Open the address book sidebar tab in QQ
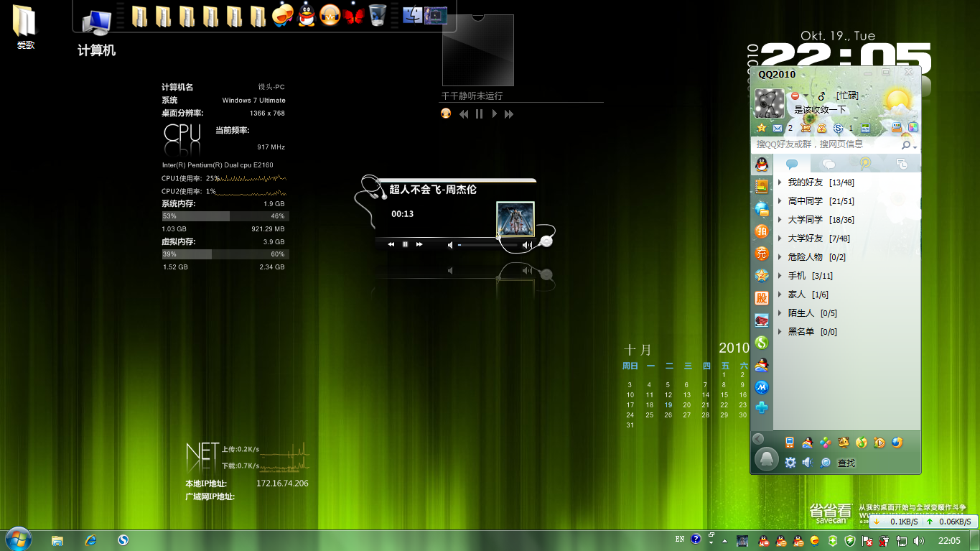Image resolution: width=980 pixels, height=551 pixels. (x=762, y=187)
